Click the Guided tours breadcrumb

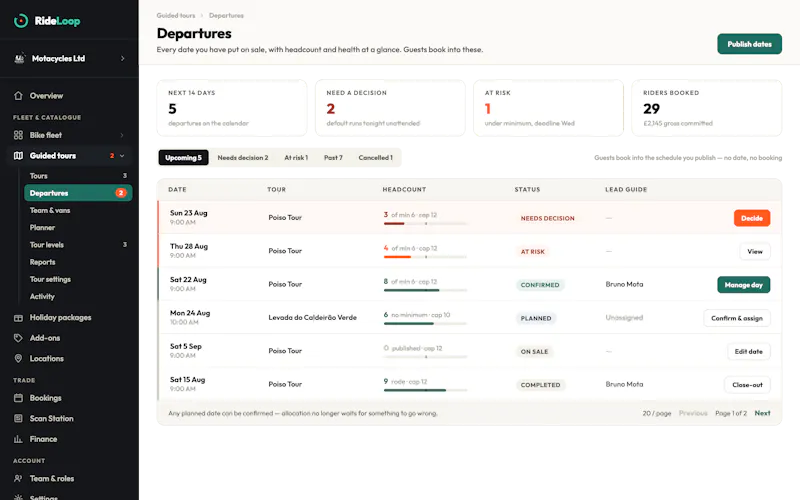tap(176, 15)
